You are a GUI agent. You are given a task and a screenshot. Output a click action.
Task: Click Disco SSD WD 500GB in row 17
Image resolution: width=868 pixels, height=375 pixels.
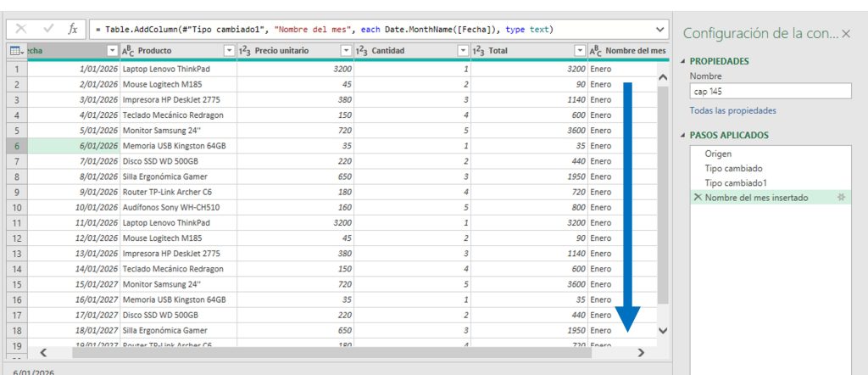tap(178, 315)
